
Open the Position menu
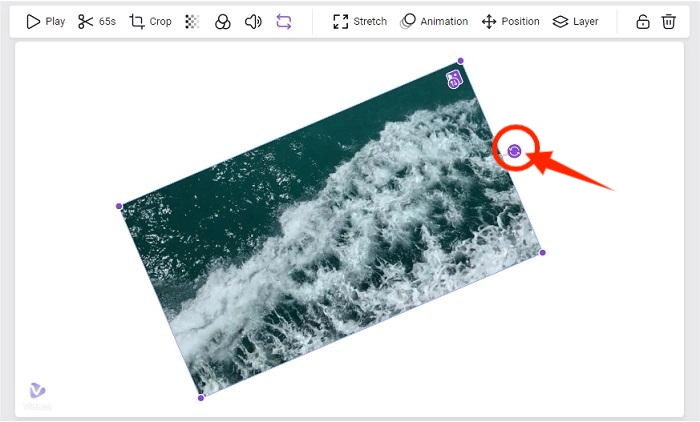click(x=510, y=21)
